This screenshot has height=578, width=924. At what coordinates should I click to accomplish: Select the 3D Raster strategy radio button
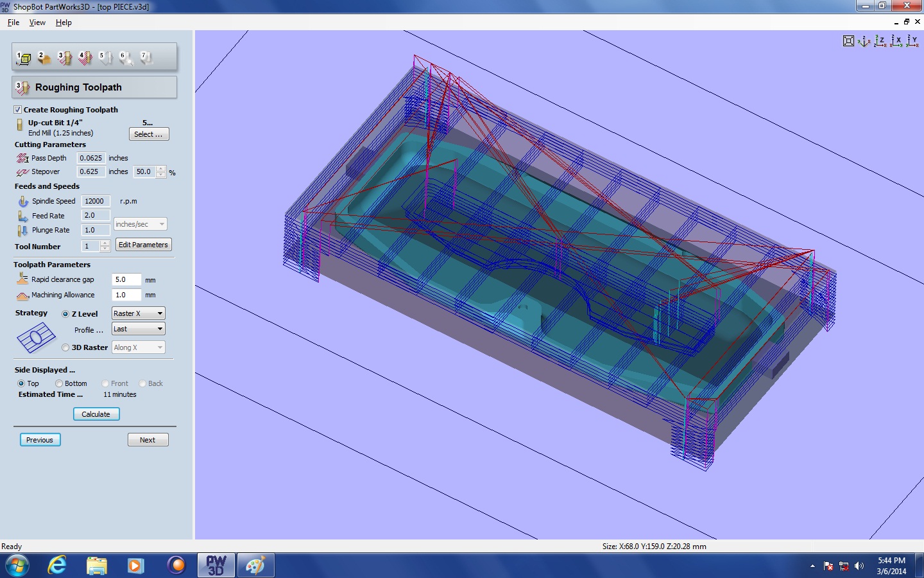(65, 347)
